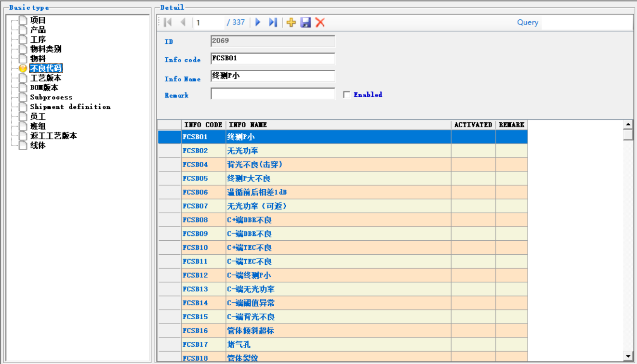Click the INFO CODE column header
Screen dimensions: 637x364
coord(203,125)
